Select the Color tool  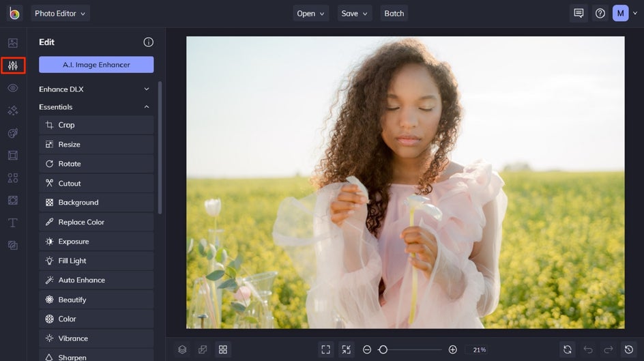pos(96,319)
